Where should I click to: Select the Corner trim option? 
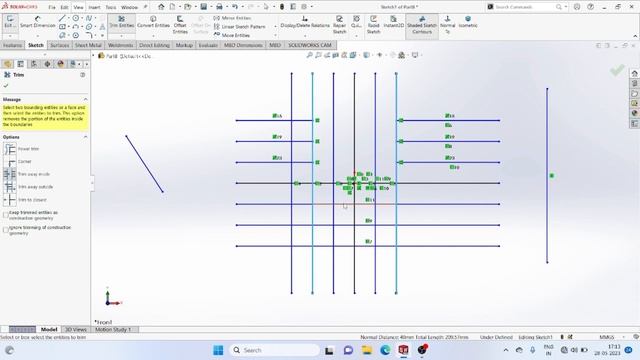pos(10,162)
